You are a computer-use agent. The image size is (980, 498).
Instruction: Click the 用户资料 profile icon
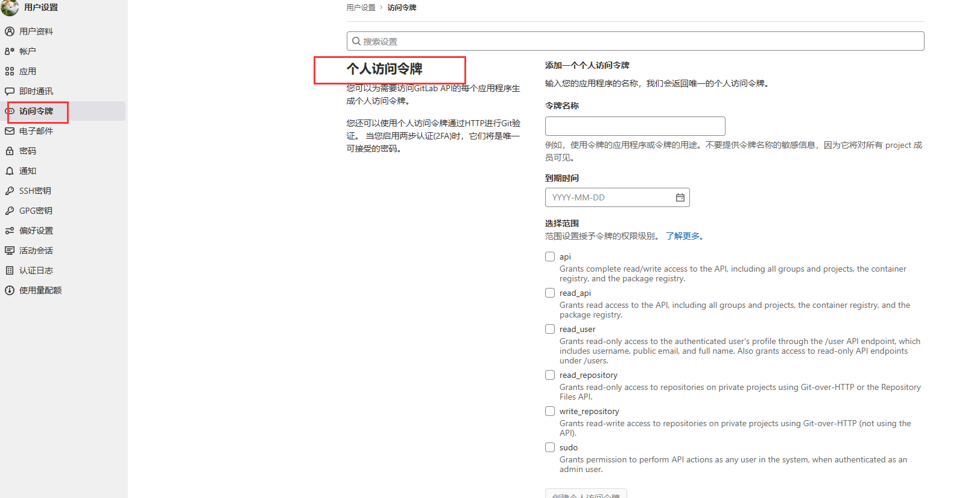click(10, 31)
